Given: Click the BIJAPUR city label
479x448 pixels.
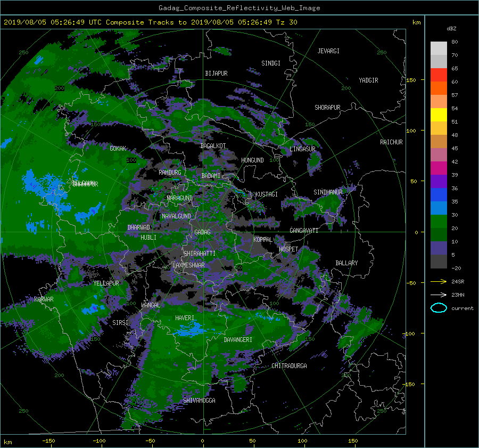Looking at the screenshot, I should point(216,74).
